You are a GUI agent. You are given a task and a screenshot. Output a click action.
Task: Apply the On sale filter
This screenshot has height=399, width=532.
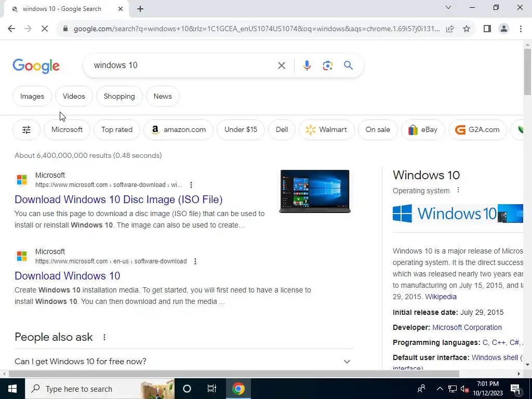[378, 129]
